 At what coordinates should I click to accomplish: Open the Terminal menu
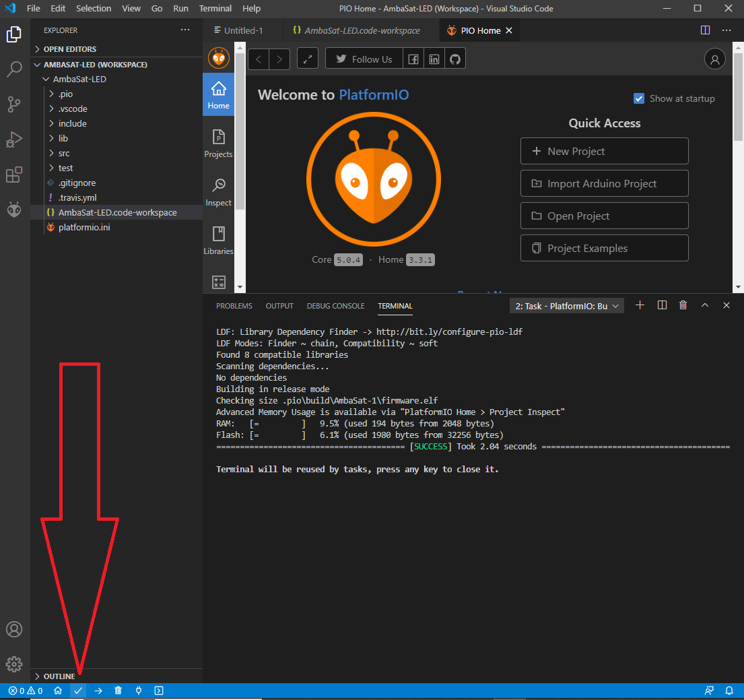point(215,9)
